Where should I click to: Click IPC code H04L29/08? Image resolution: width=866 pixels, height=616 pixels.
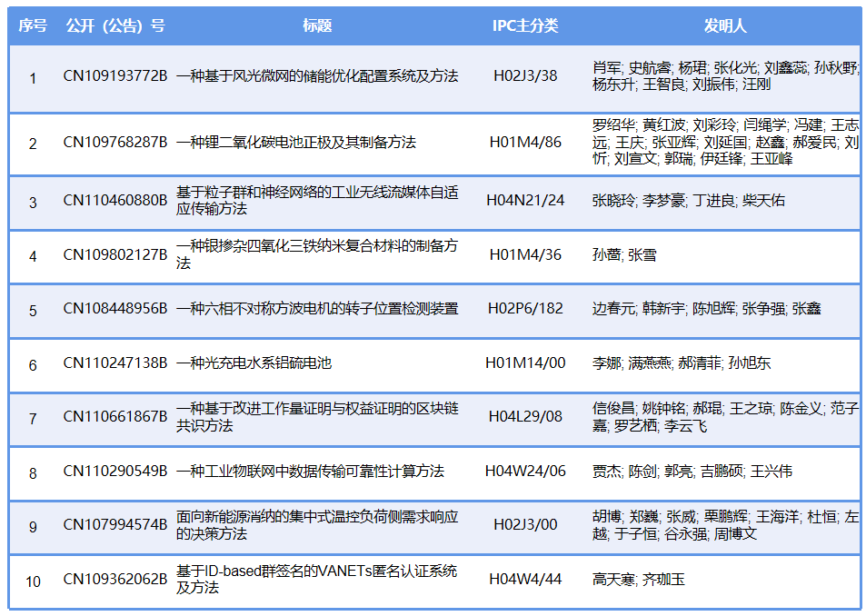[525, 416]
